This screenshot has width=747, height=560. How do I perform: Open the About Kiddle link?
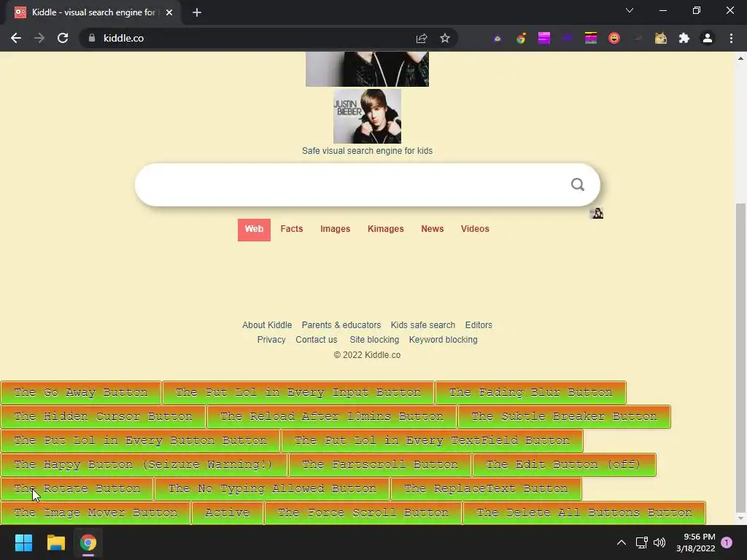(267, 325)
